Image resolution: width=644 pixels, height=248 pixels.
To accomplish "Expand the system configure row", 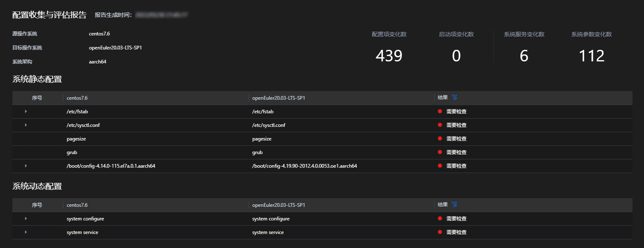I will pyautogui.click(x=26, y=219).
